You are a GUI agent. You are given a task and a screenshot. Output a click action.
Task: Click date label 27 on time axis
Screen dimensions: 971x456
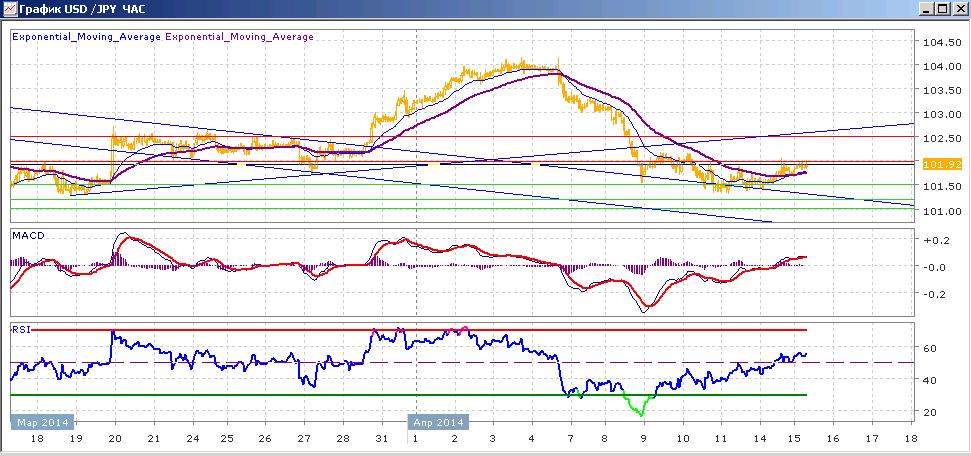[303, 439]
